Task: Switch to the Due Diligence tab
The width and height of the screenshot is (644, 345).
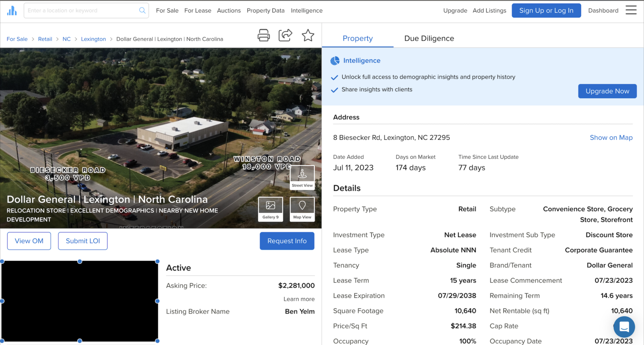Action: [x=429, y=38]
